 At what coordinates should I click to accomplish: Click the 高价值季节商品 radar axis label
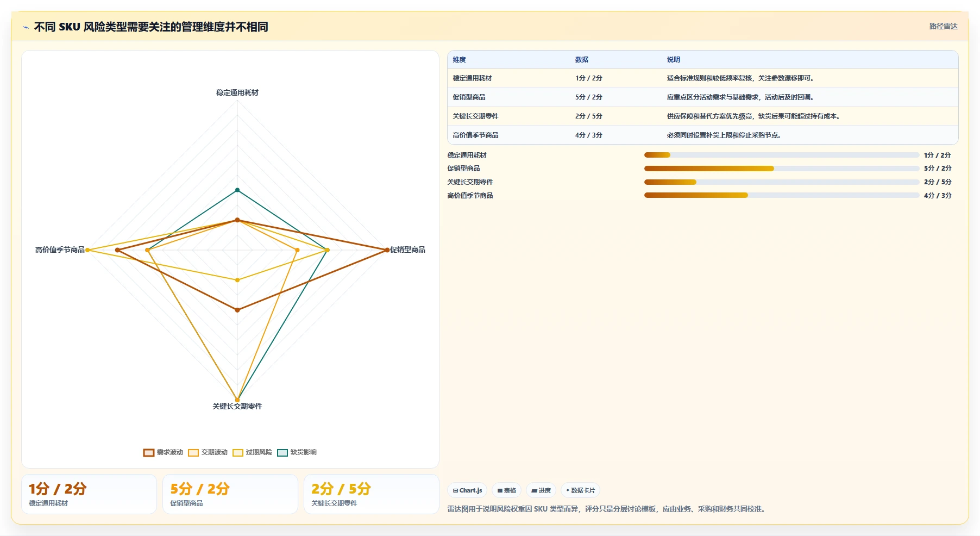[x=60, y=250]
